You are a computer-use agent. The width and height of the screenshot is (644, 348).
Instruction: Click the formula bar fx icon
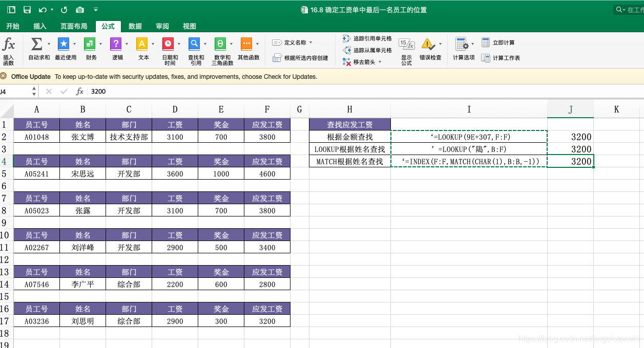pos(80,91)
